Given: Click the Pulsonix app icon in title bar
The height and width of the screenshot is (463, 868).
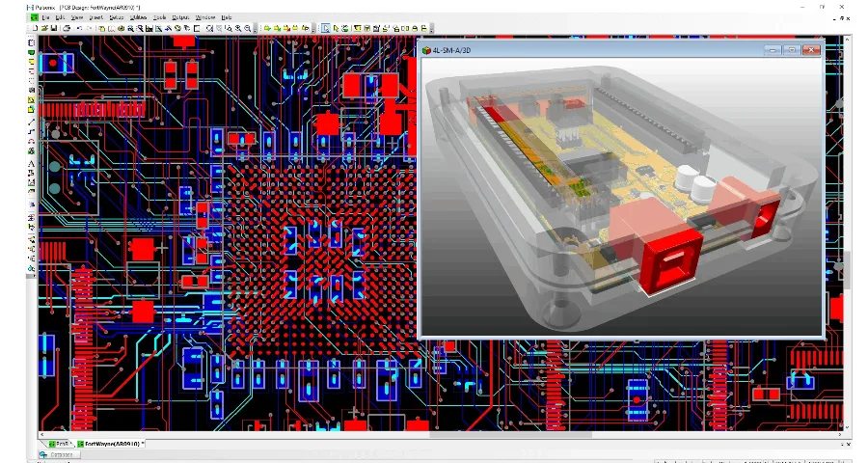Looking at the screenshot, I should [x=31, y=7].
